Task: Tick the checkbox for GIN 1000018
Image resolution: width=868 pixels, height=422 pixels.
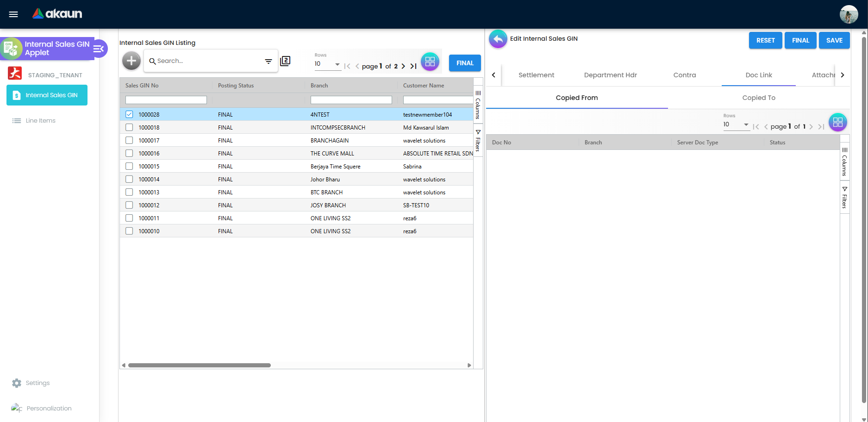Action: tap(129, 127)
